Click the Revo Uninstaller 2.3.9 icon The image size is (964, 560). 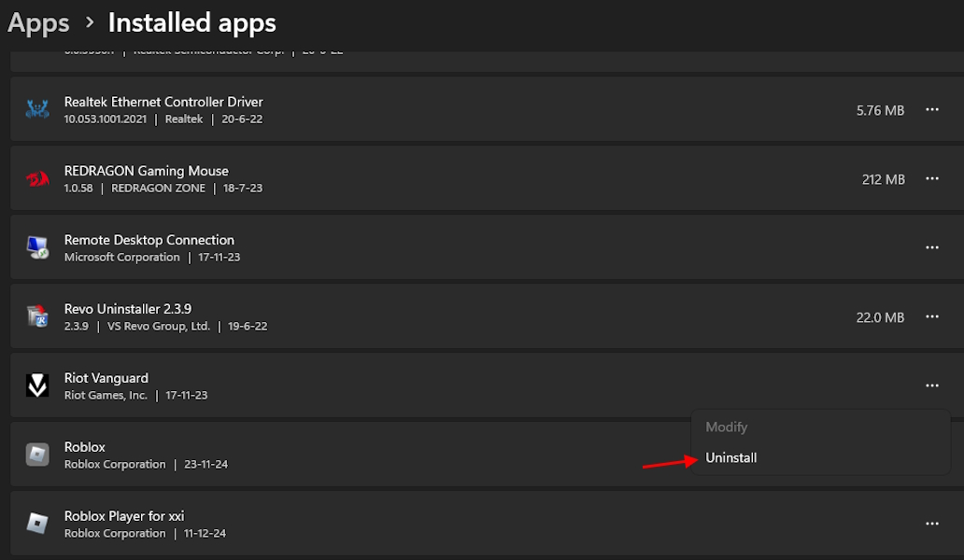pyautogui.click(x=37, y=315)
